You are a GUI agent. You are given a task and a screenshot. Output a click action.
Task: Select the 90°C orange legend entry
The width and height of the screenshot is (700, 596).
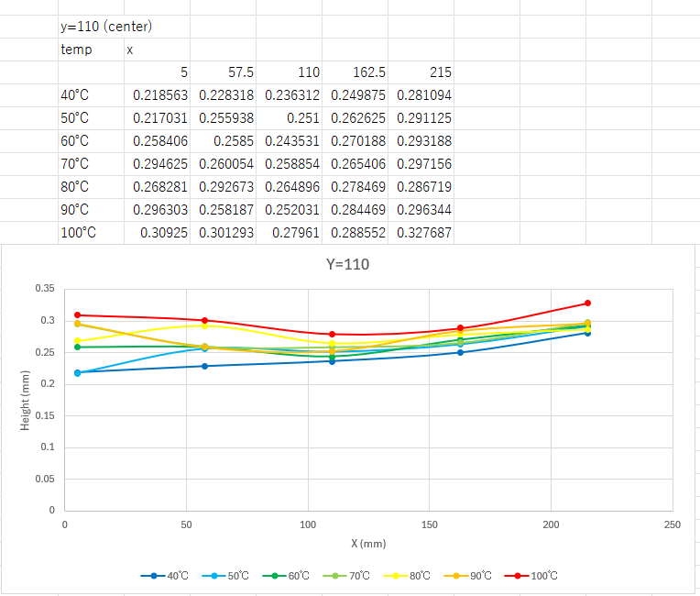point(475,576)
